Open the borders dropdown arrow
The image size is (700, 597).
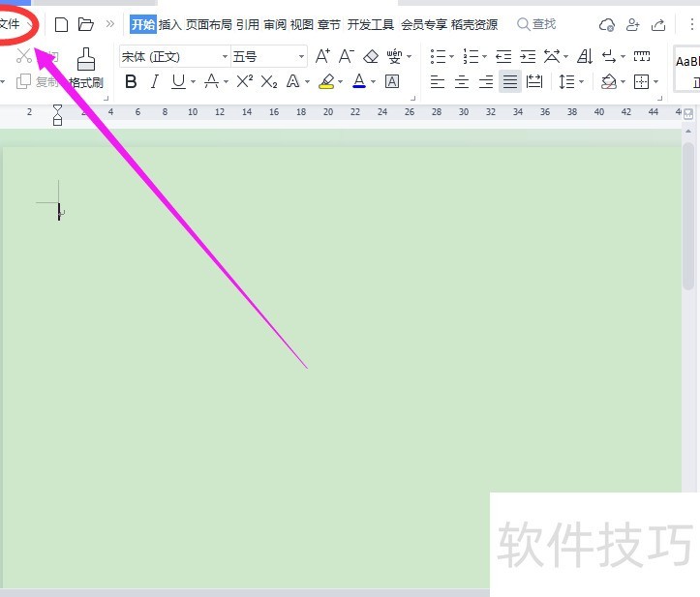coord(655,82)
